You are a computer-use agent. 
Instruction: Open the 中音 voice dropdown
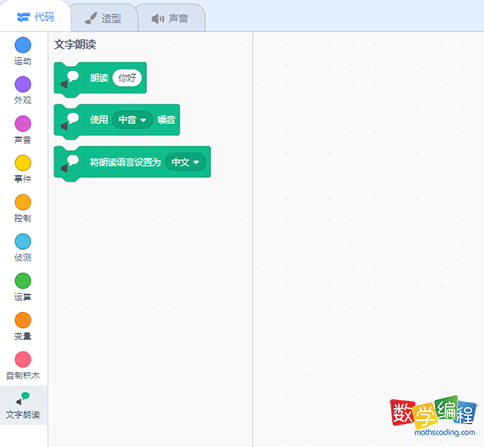pyautogui.click(x=132, y=120)
